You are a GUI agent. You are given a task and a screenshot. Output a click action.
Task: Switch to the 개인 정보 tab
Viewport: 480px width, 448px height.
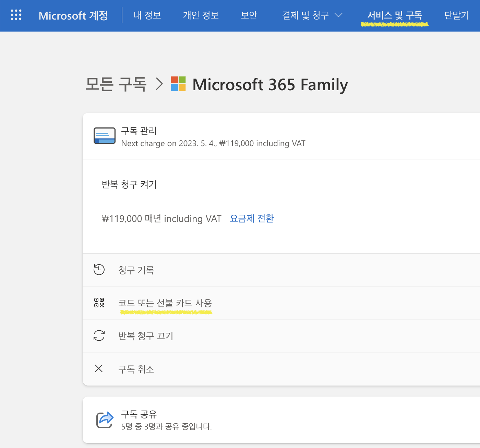click(201, 15)
